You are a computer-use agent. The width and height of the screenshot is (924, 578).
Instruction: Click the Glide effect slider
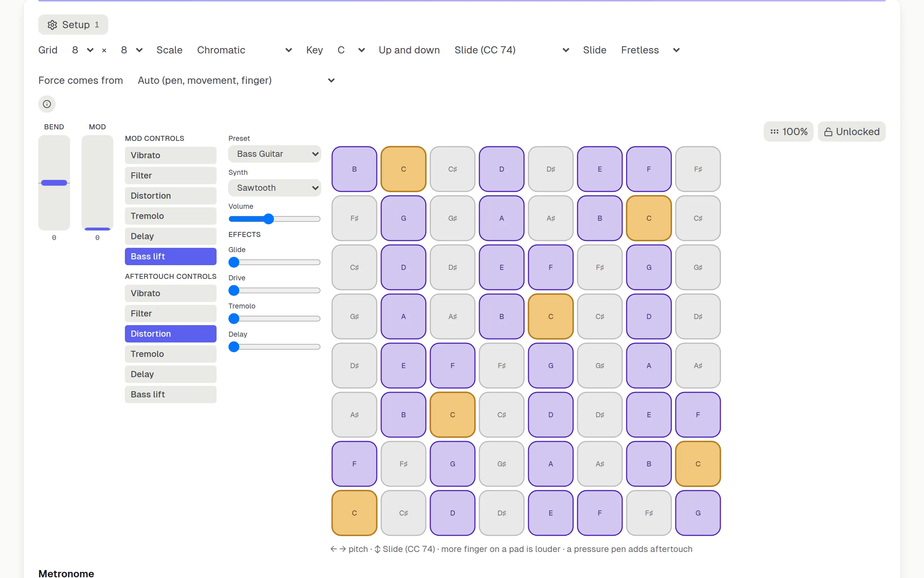click(275, 262)
